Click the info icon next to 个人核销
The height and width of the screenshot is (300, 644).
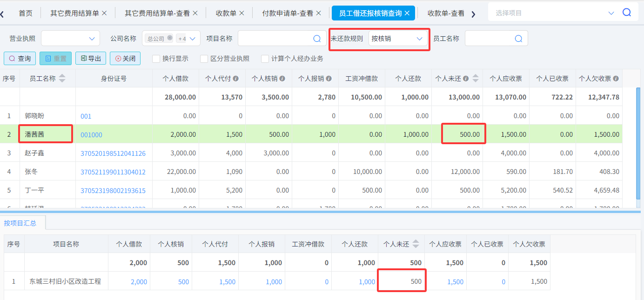(x=282, y=79)
